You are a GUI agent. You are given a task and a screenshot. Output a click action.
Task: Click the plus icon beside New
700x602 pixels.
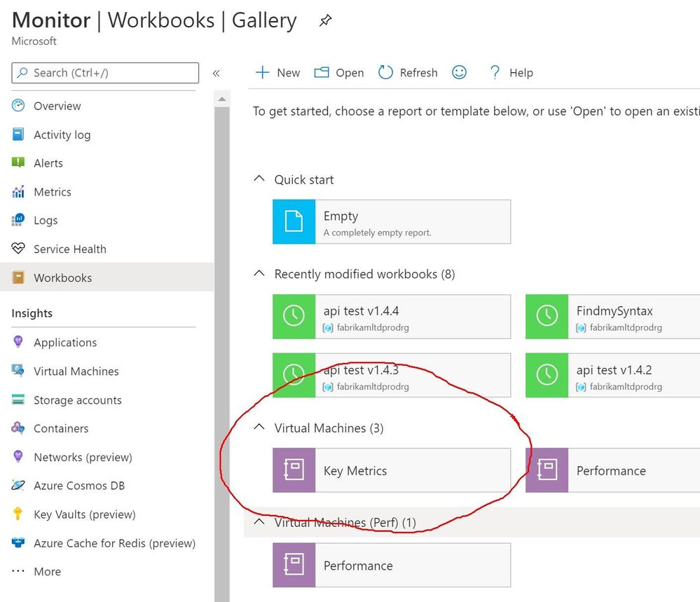click(x=263, y=72)
